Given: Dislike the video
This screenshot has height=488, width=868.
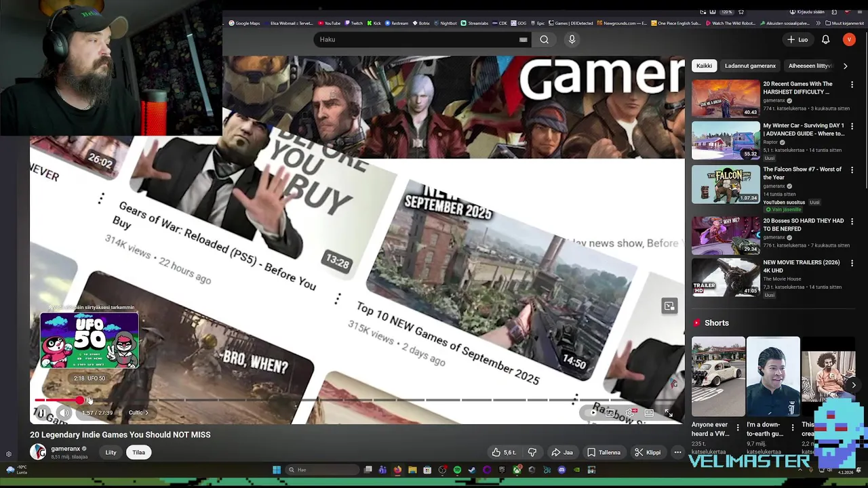Looking at the screenshot, I should coord(532,452).
